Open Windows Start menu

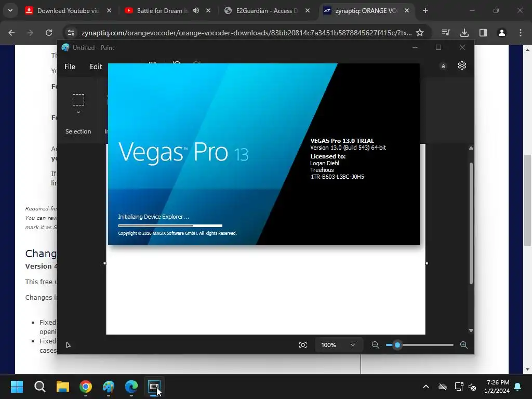17,387
